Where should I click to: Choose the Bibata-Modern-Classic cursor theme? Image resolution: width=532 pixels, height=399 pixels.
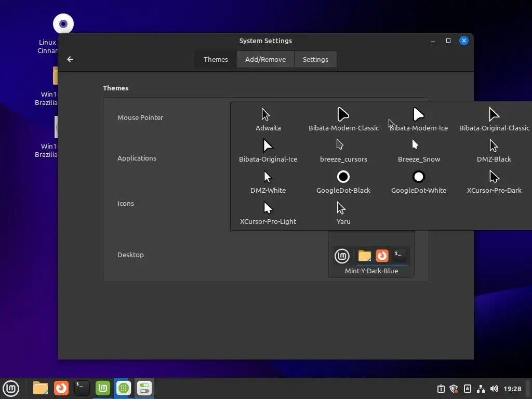[343, 119]
